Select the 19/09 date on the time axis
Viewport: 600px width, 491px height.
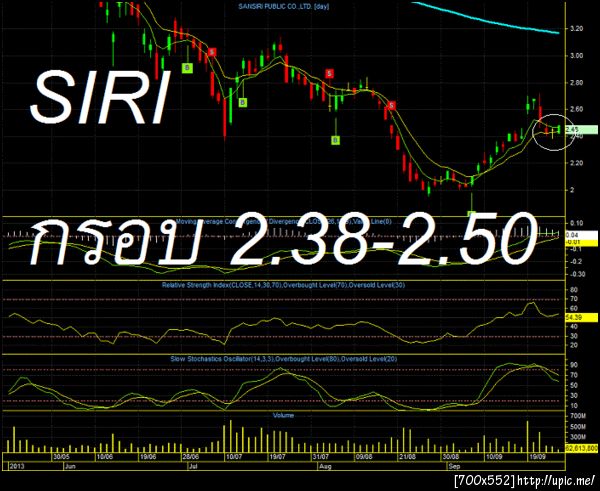[x=537, y=457]
